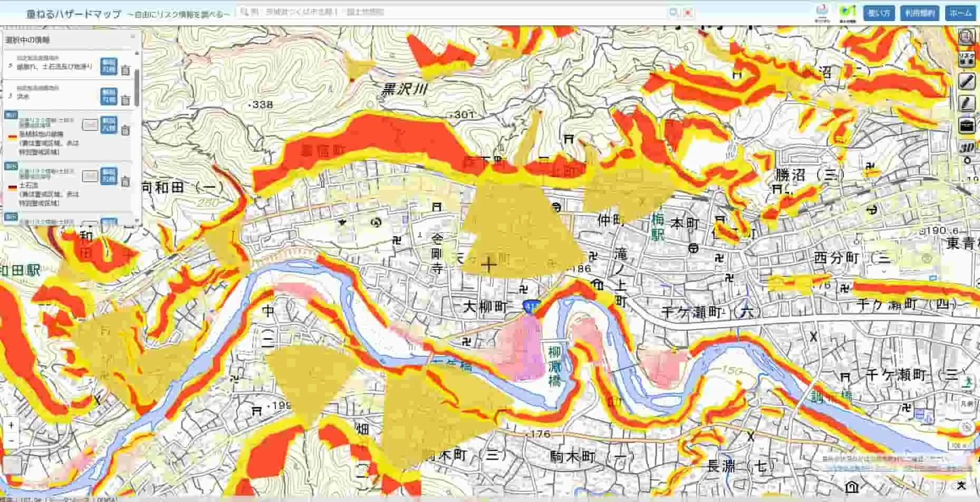The height and width of the screenshot is (502, 980).
Task: Open the toolbox icon in the right toolbar
Action: click(966, 124)
